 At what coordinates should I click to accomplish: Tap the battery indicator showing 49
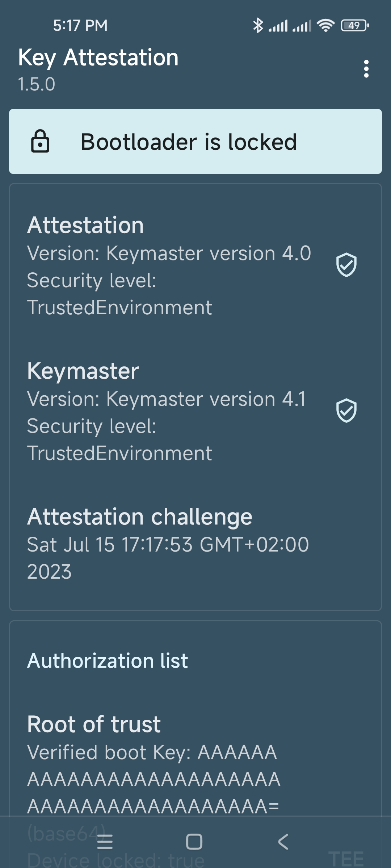[x=355, y=25]
